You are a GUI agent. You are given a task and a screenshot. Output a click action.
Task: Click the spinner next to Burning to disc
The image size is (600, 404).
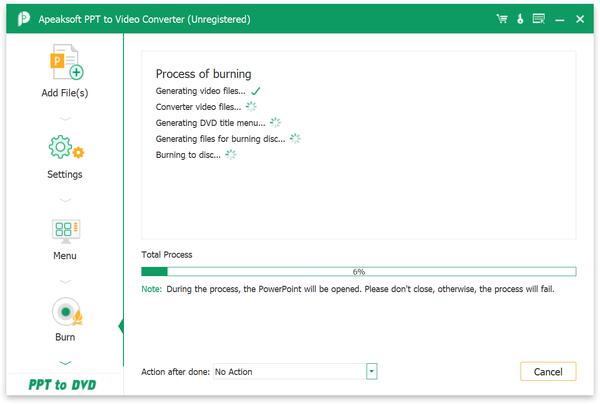[x=231, y=155]
